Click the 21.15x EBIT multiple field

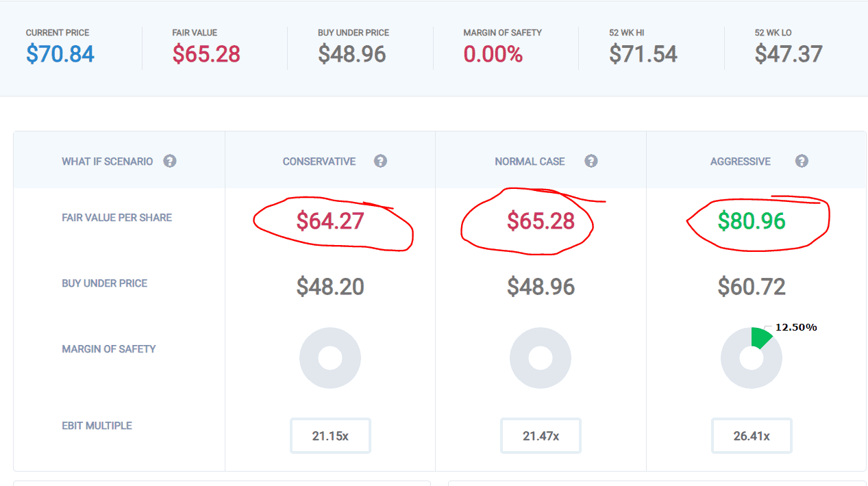point(330,436)
